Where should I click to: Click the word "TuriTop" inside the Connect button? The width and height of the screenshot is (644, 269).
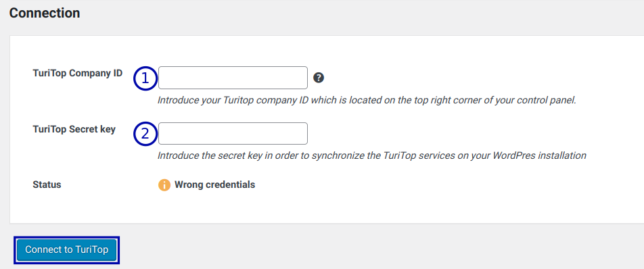tap(92, 249)
